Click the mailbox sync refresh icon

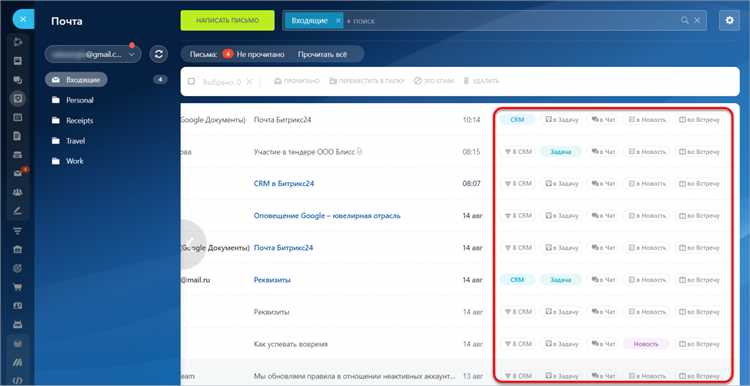[158, 55]
